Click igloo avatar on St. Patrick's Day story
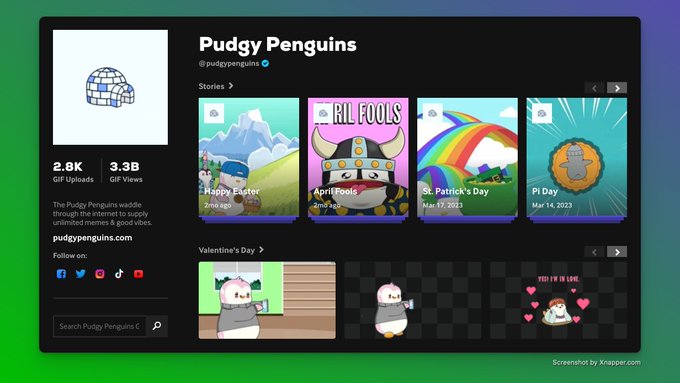Screen dimensions: 680x383 click(432, 113)
